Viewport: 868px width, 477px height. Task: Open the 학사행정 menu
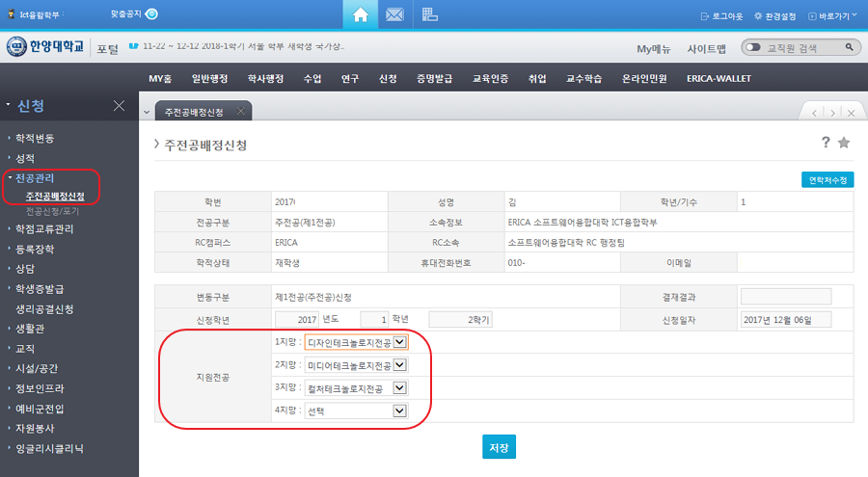(263, 79)
